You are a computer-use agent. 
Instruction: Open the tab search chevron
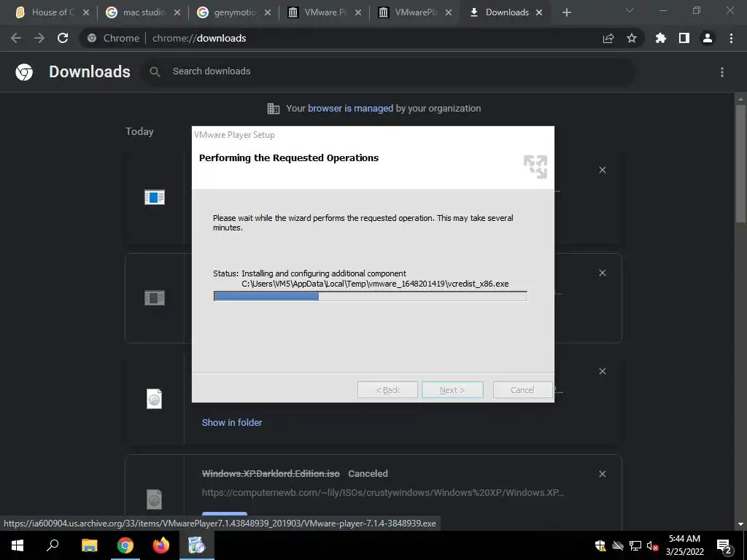(630, 10)
